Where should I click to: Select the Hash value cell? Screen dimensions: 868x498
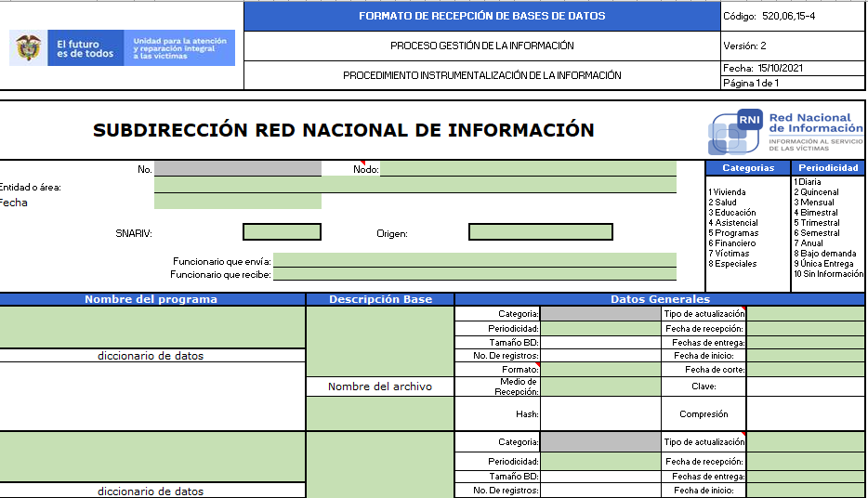click(600, 413)
